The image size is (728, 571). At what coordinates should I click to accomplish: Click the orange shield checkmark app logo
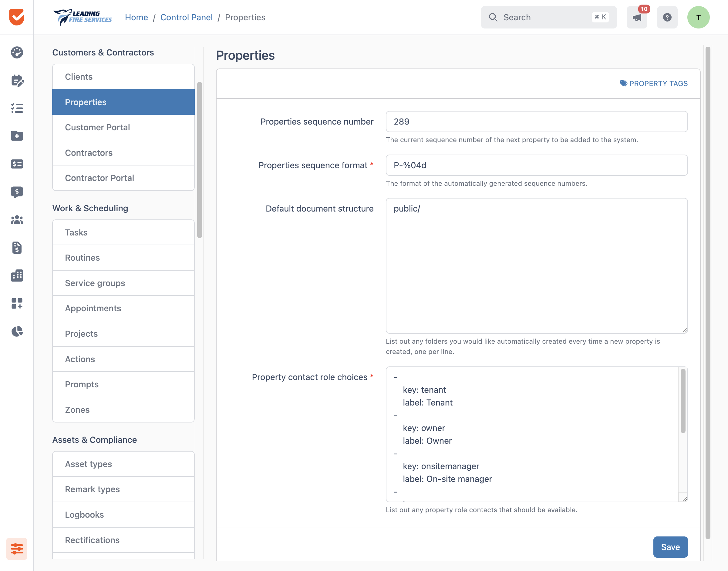(x=17, y=17)
